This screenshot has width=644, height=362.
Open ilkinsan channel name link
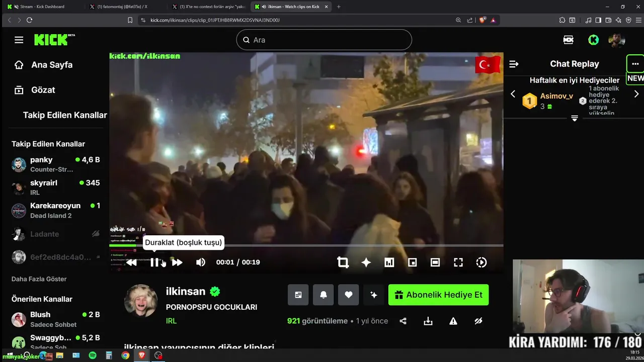(186, 292)
